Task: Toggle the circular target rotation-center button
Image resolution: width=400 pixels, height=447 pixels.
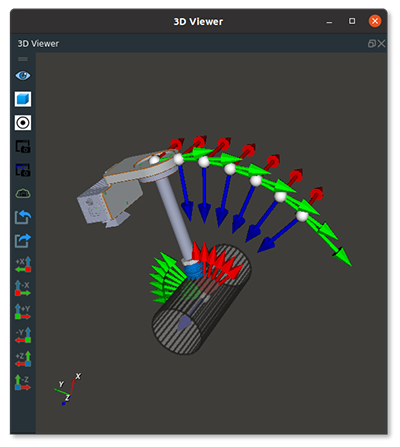Action: coord(23,123)
